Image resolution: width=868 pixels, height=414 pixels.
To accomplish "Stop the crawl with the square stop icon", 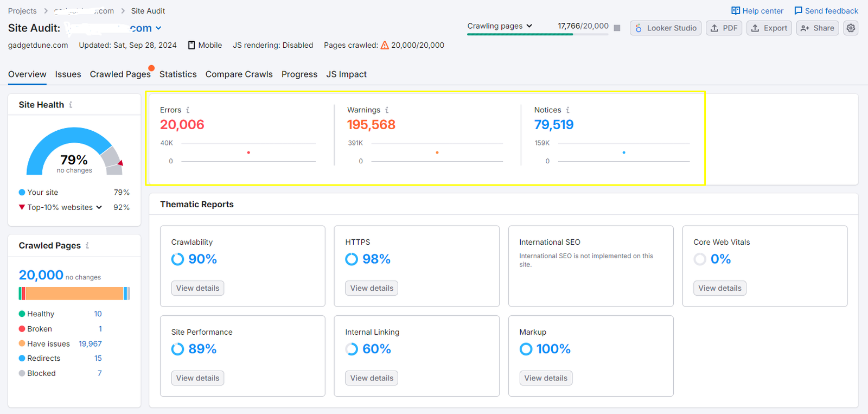I will [617, 28].
